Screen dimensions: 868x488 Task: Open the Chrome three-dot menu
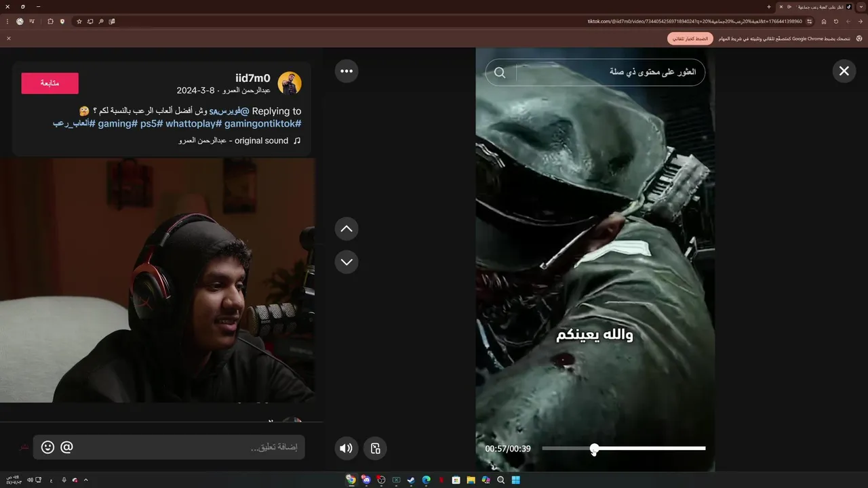pos(7,21)
